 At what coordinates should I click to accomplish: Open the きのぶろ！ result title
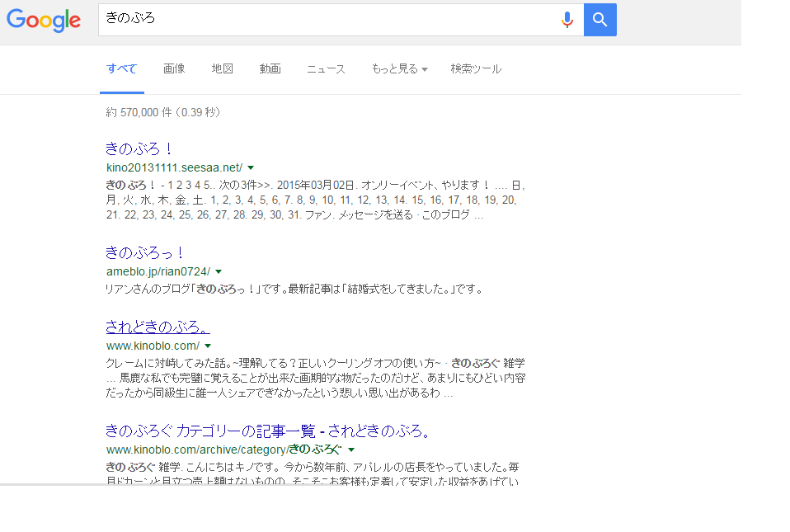[x=139, y=148]
